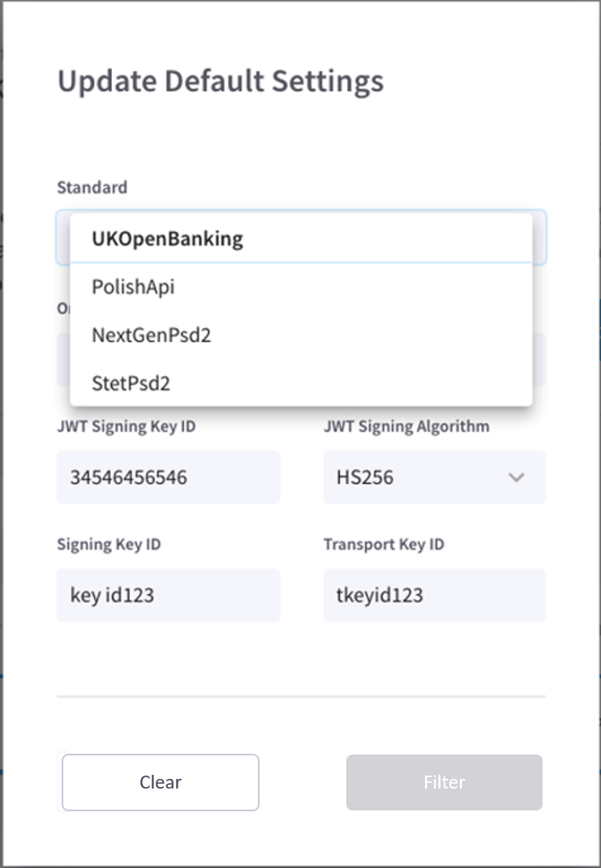This screenshot has height=868, width=601.
Task: Choose the PolishApi option
Action: click(x=133, y=287)
